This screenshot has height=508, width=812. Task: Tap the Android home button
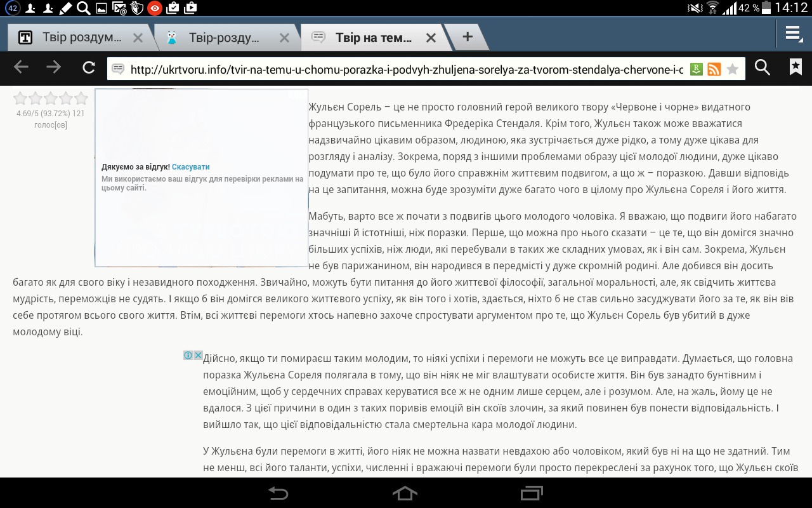pyautogui.click(x=405, y=493)
